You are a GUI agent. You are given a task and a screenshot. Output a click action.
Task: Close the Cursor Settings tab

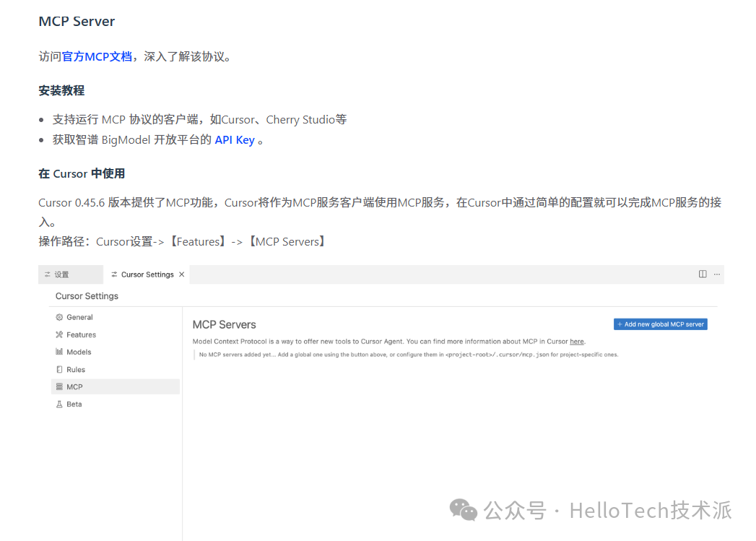tap(183, 274)
